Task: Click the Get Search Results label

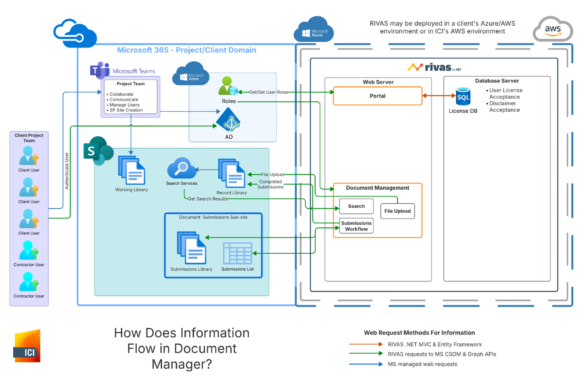Action: pyautogui.click(x=208, y=199)
